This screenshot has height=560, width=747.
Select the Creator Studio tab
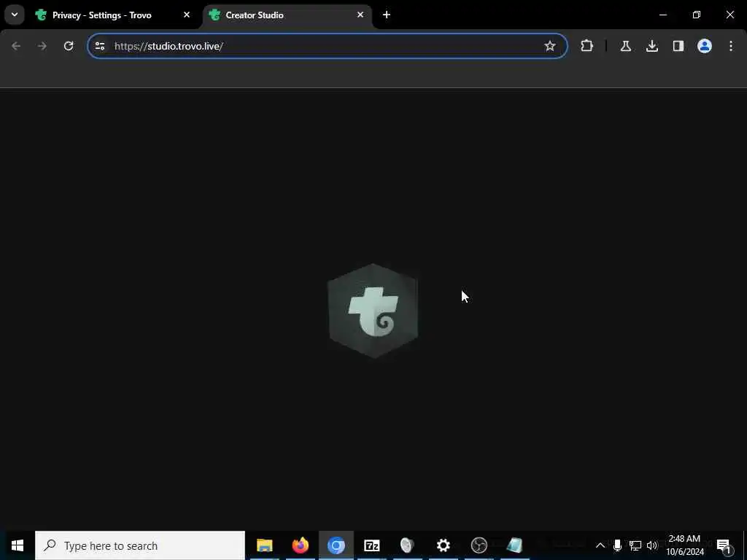pyautogui.click(x=287, y=15)
